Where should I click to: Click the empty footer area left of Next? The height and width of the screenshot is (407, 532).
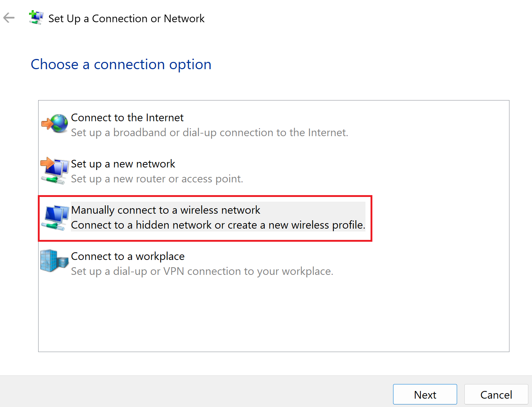196,392
